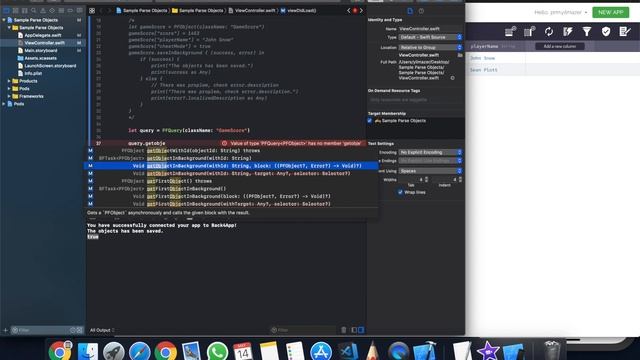Open the Back4App filter funnel

(x=587, y=31)
